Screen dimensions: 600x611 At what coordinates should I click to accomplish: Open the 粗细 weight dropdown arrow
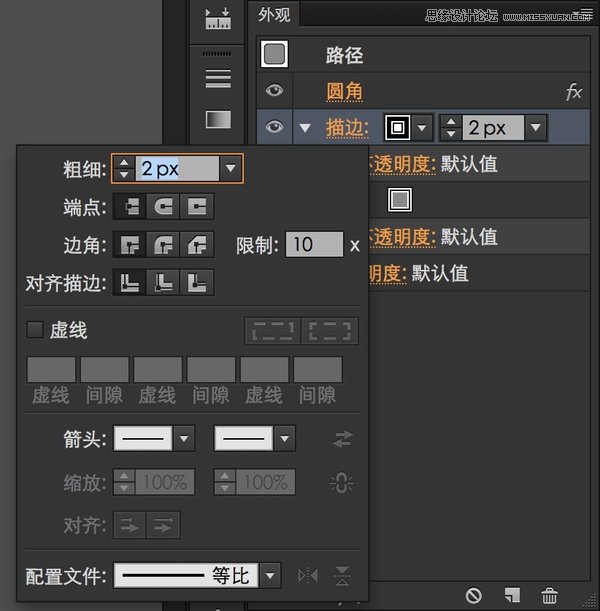(231, 168)
